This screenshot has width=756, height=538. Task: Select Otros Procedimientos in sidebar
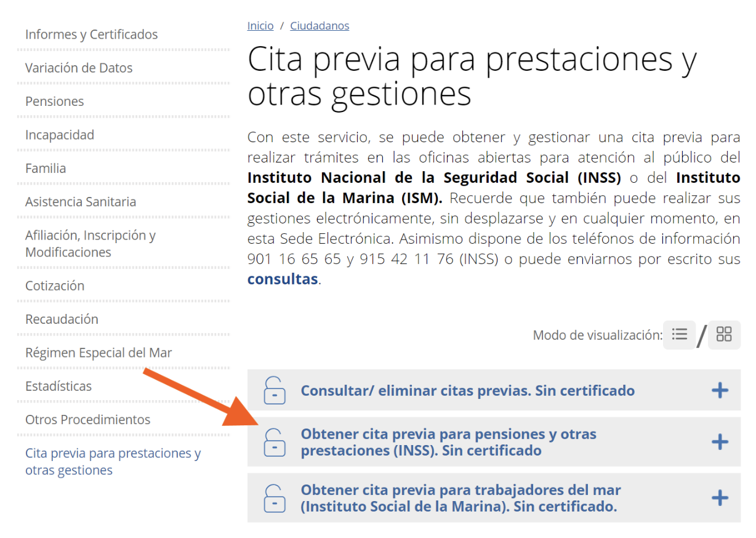point(87,420)
